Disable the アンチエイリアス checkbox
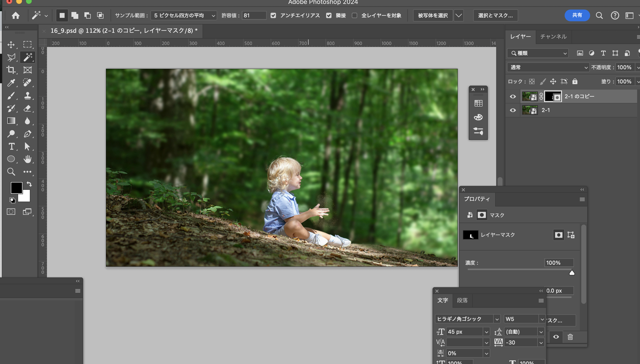The width and height of the screenshot is (640, 364). [x=273, y=15]
